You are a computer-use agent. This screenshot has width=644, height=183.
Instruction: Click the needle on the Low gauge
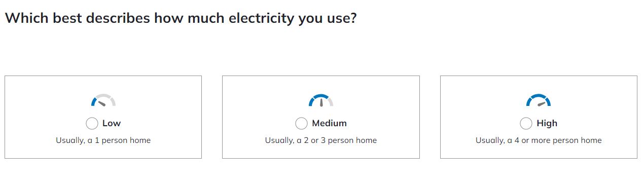[x=101, y=103]
